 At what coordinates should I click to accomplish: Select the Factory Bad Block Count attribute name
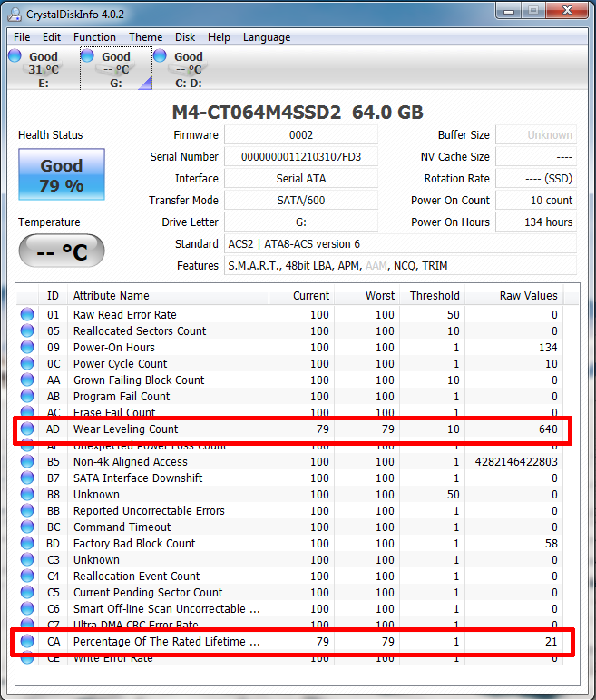pos(134,543)
